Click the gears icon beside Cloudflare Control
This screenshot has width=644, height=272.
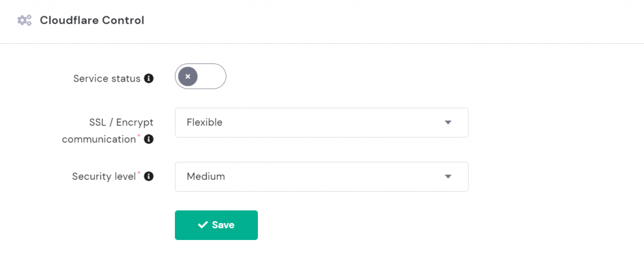(25, 21)
